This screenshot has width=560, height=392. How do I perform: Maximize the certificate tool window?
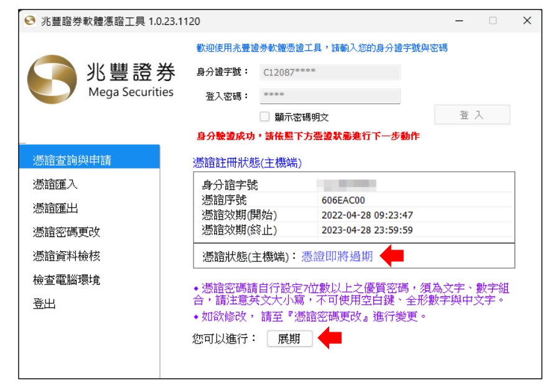click(x=493, y=21)
